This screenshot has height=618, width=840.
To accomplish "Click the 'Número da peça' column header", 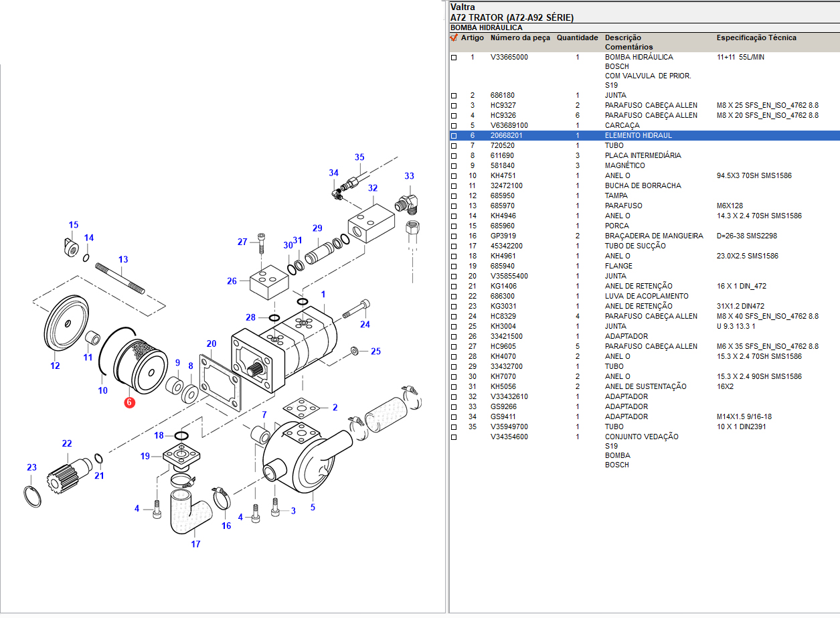I will coord(520,38).
